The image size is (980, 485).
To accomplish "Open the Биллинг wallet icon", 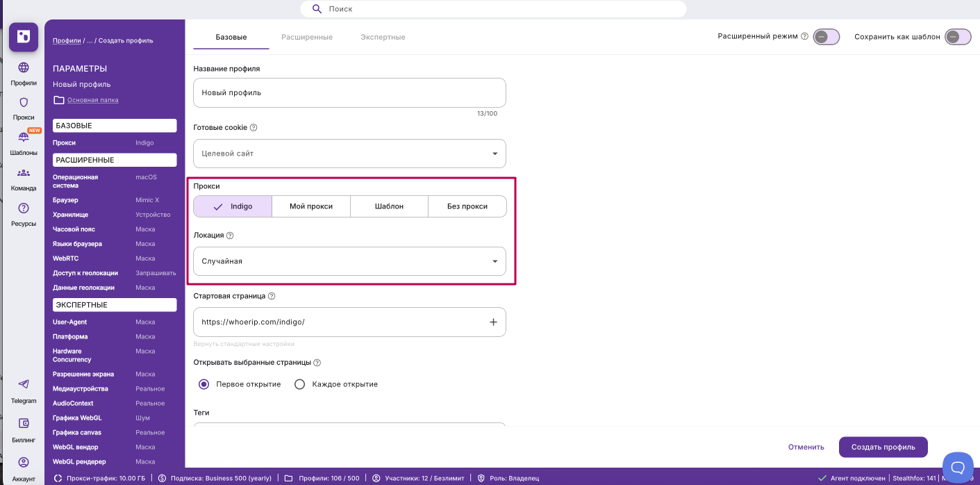I will [24, 423].
